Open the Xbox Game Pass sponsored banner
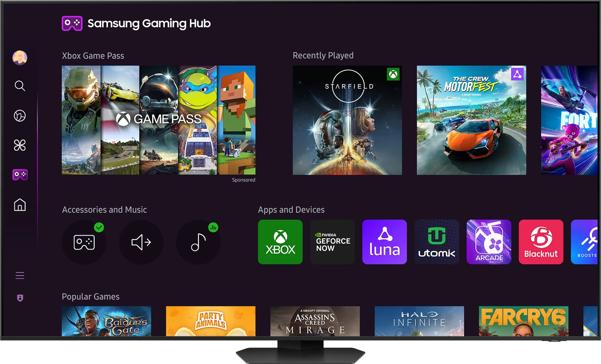This screenshot has height=364, width=601. coord(158,120)
